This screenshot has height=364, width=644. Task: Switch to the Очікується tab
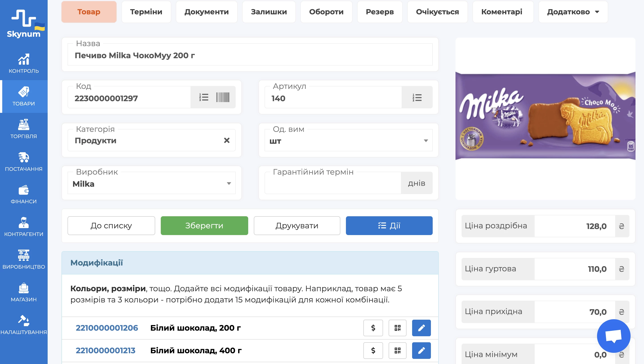click(x=437, y=12)
